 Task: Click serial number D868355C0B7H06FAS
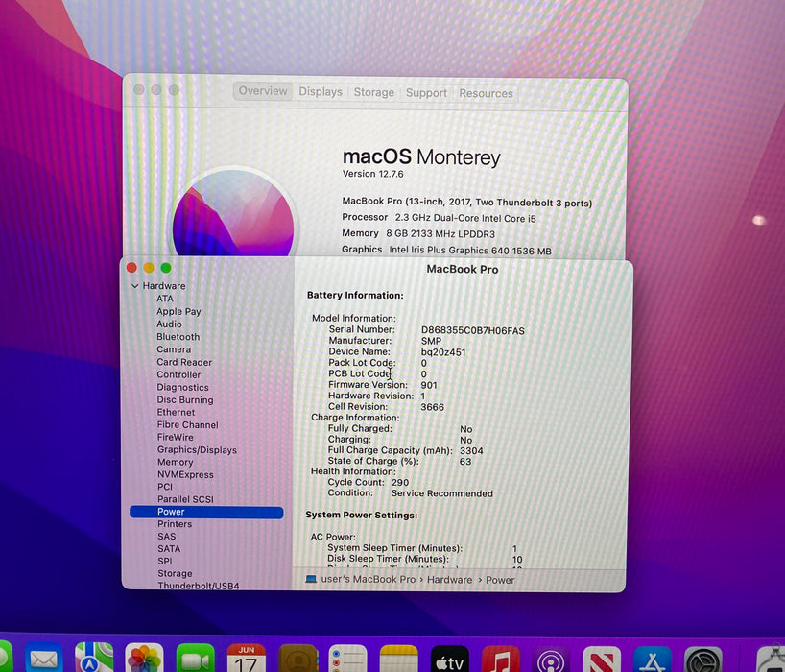472,330
